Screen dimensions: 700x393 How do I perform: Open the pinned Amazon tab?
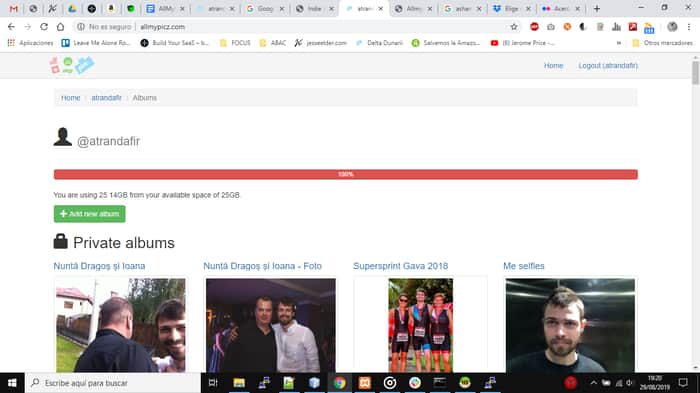pos(111,8)
